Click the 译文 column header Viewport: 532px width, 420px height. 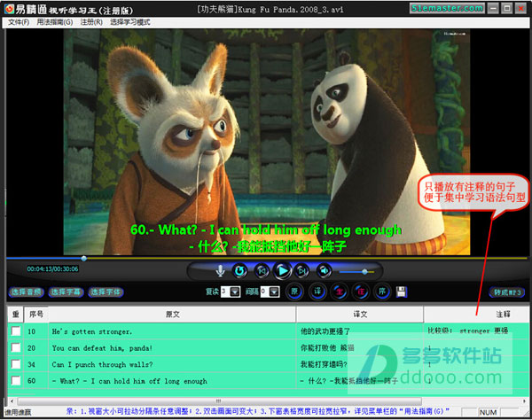(360, 315)
